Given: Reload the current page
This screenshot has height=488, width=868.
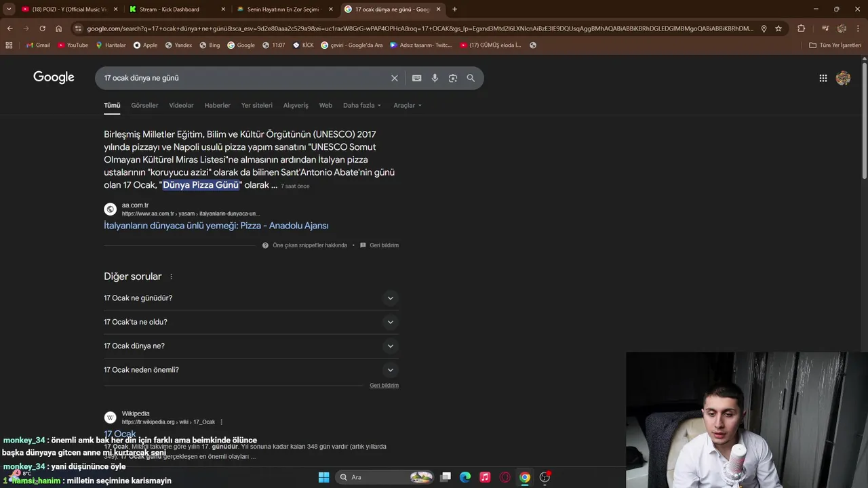Looking at the screenshot, I should coord(42,28).
